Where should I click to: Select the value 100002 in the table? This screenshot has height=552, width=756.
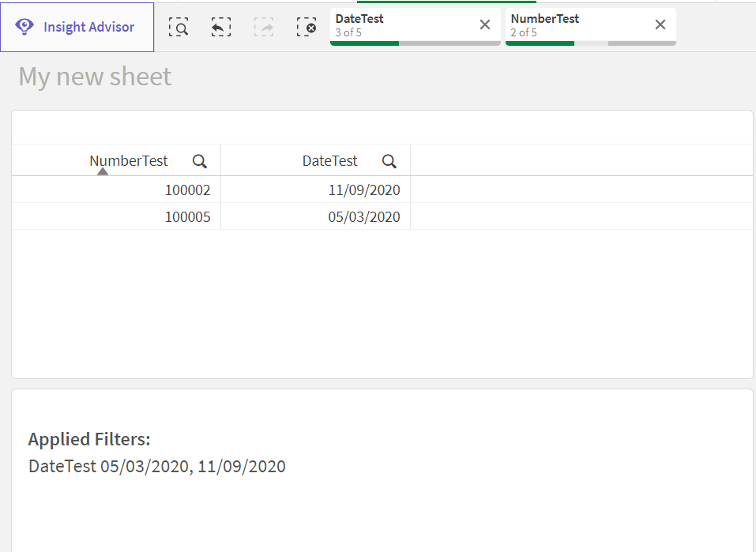[188, 190]
